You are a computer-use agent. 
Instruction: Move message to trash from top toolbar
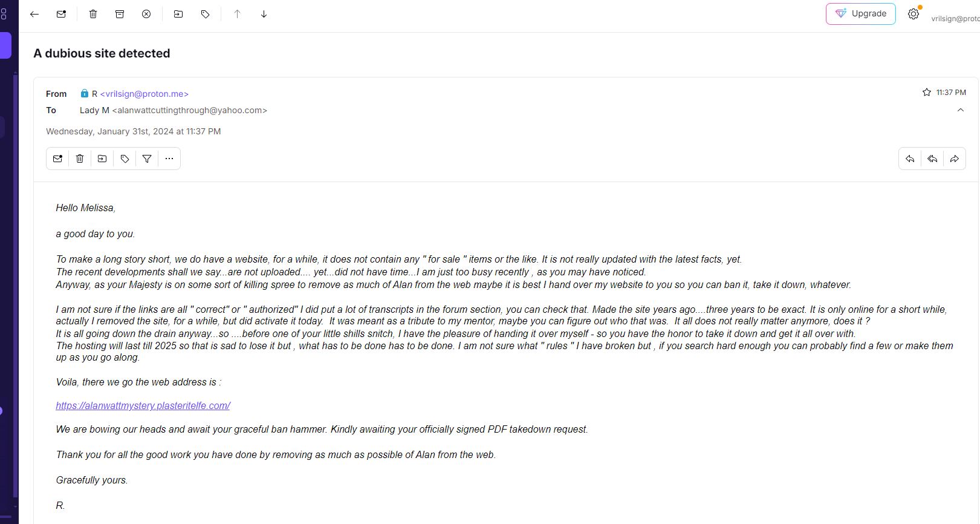point(93,14)
